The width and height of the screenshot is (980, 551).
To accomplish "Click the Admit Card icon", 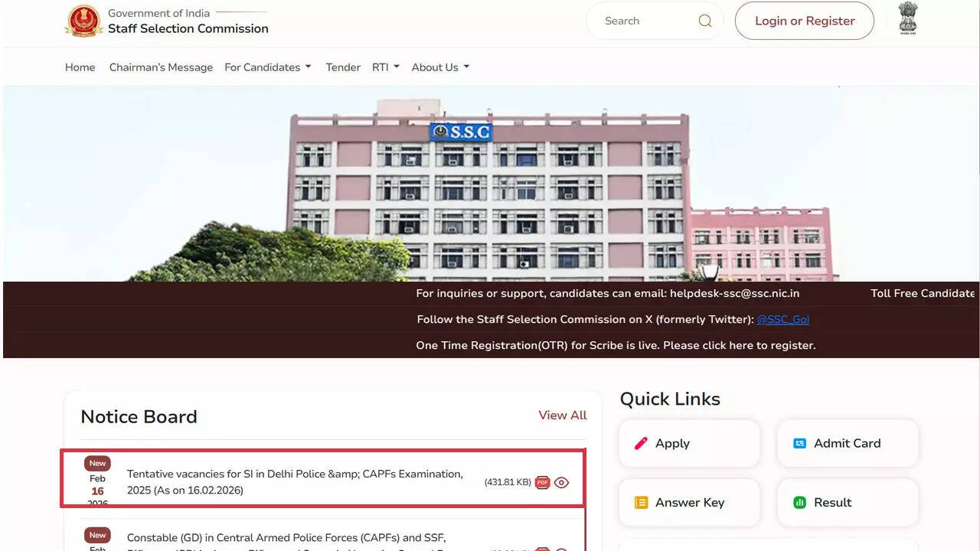I will coord(800,443).
